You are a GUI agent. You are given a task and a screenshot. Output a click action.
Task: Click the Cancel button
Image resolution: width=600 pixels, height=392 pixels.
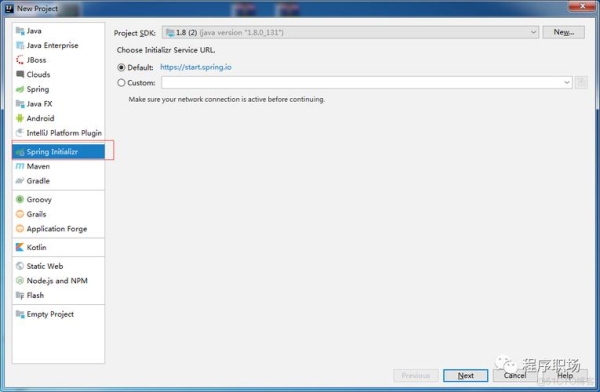point(515,376)
